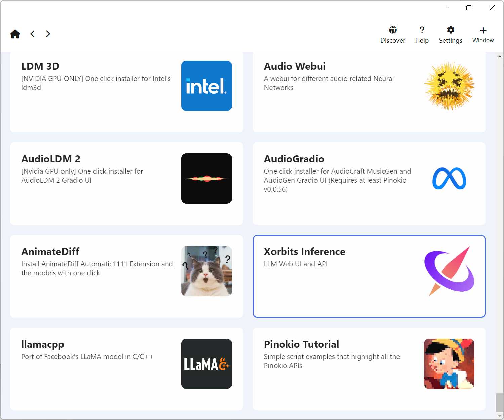Maximize the Pinokio window
The image size is (504, 420).
coord(469,8)
